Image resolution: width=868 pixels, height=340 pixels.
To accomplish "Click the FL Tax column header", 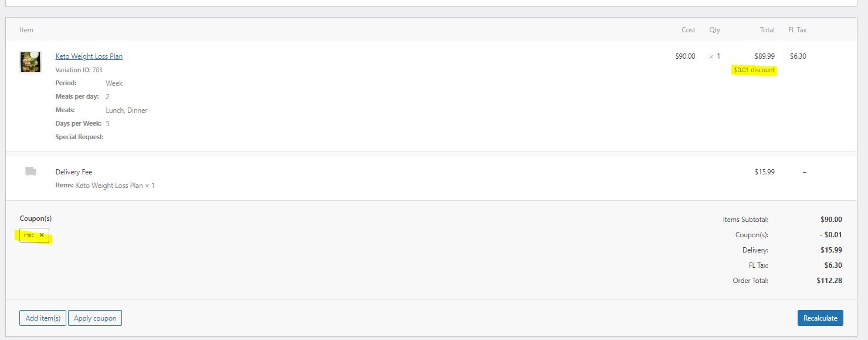I will [798, 30].
